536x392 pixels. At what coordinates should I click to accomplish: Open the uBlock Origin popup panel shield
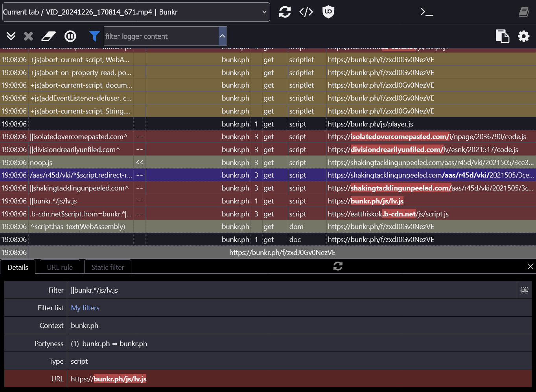(328, 12)
